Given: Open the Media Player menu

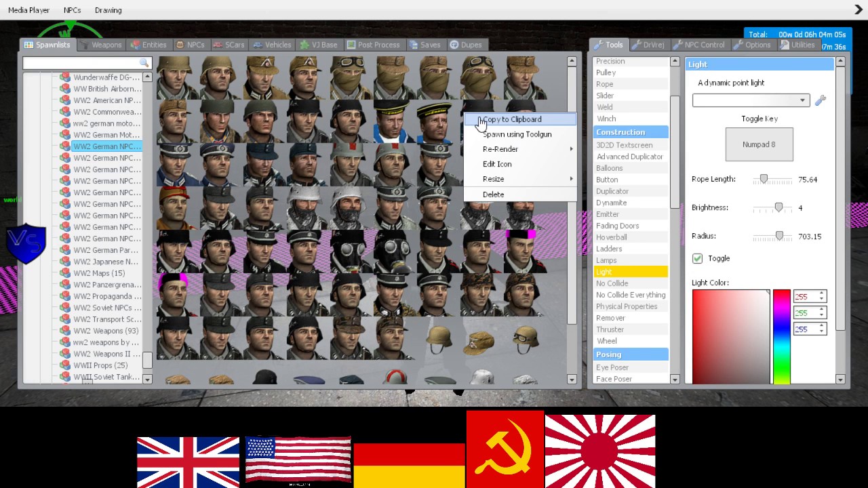Looking at the screenshot, I should click(x=28, y=10).
